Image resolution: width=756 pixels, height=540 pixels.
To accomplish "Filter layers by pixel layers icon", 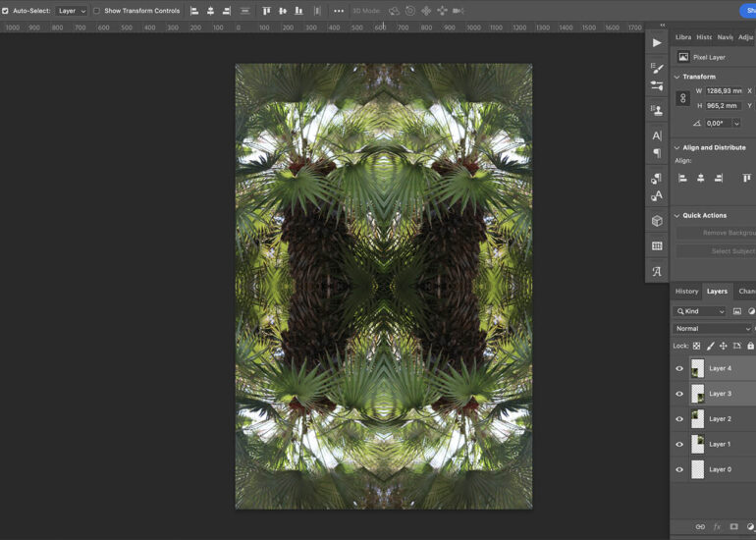I will pyautogui.click(x=736, y=311).
